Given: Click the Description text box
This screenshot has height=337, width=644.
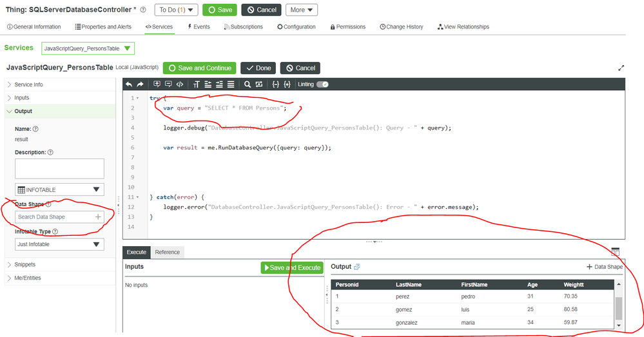Looking at the screenshot, I should [x=59, y=169].
